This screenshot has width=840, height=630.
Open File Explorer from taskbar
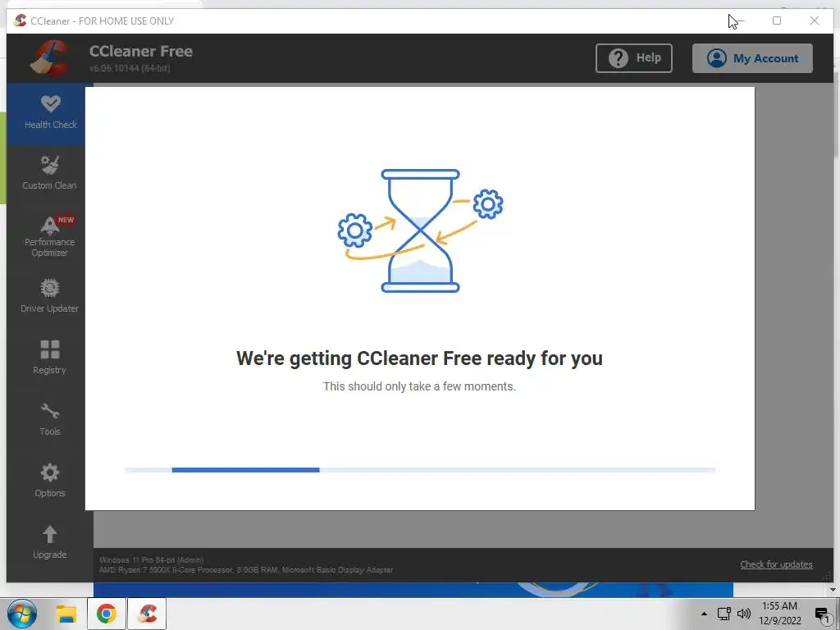click(66, 614)
